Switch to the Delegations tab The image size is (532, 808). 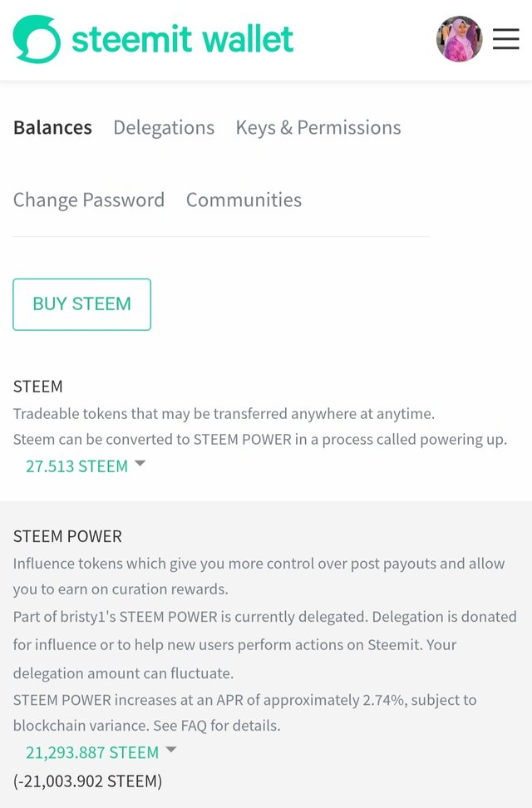click(164, 127)
